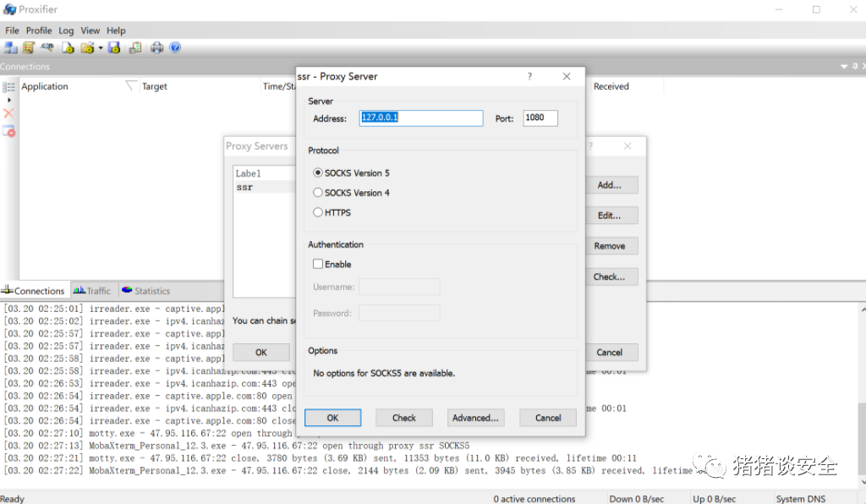Click OK in ssr Proxy Server dialog
Screen dimensions: 866x504
pyautogui.click(x=332, y=418)
